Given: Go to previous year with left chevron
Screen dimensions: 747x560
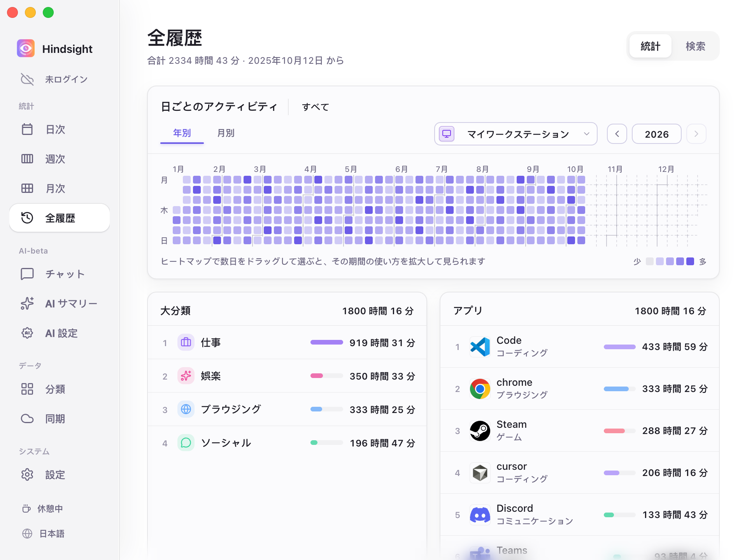Looking at the screenshot, I should [617, 134].
